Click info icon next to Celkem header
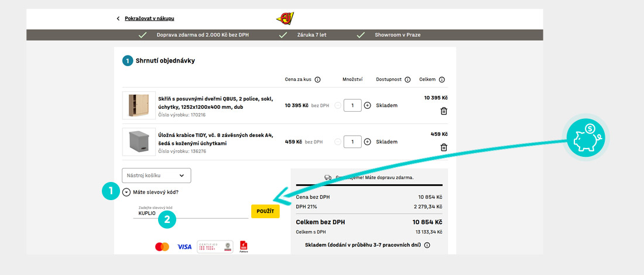644x275 pixels. click(x=441, y=80)
